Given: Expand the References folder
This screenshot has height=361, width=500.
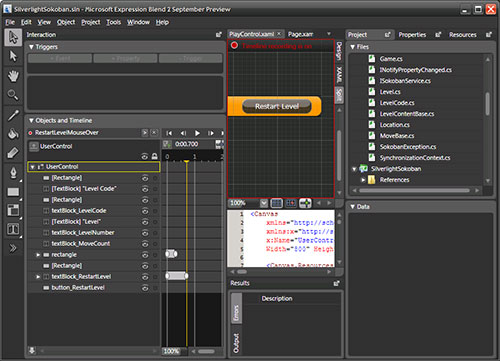Looking at the screenshot, I should [363, 180].
